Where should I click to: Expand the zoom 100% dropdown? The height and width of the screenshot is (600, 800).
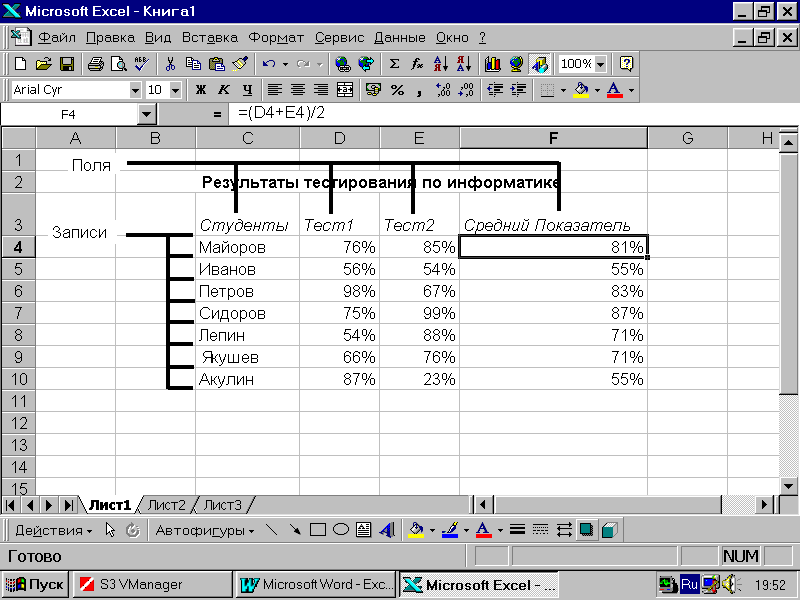600,64
